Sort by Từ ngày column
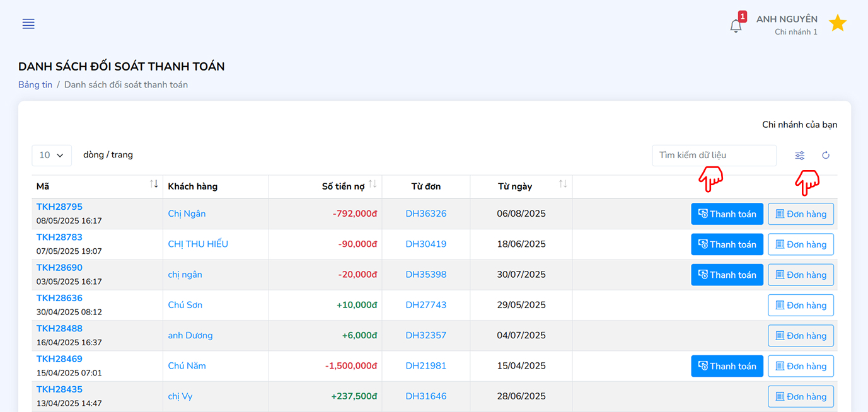 coord(563,184)
